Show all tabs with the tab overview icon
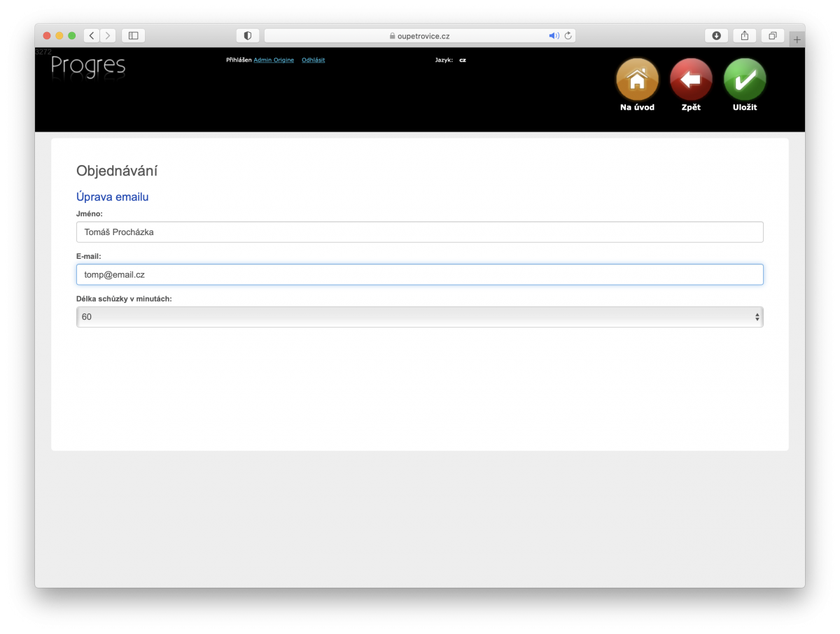840x634 pixels. click(772, 35)
